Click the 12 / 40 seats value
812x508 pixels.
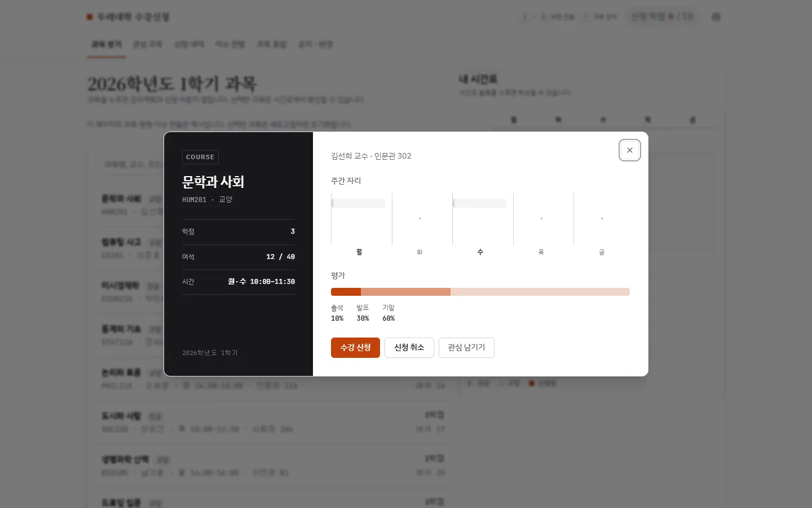(x=280, y=257)
